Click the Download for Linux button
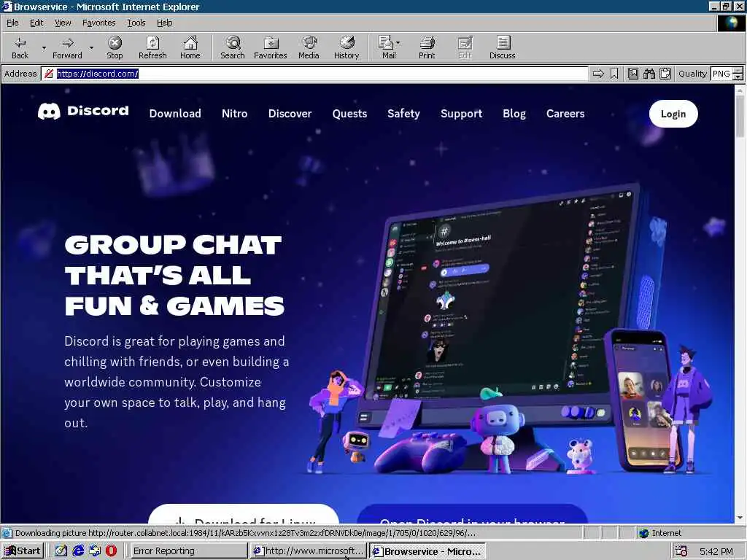The width and height of the screenshot is (747, 560). point(244,514)
